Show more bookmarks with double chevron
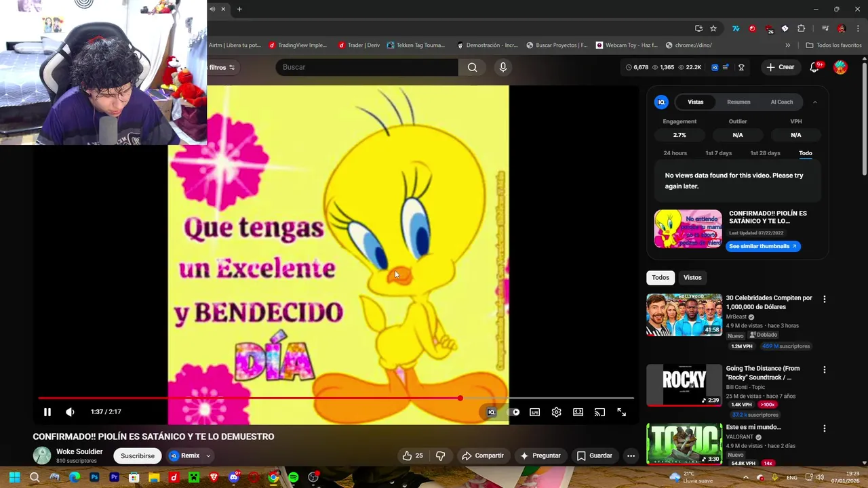Screen dimensions: 868x488 point(787,45)
